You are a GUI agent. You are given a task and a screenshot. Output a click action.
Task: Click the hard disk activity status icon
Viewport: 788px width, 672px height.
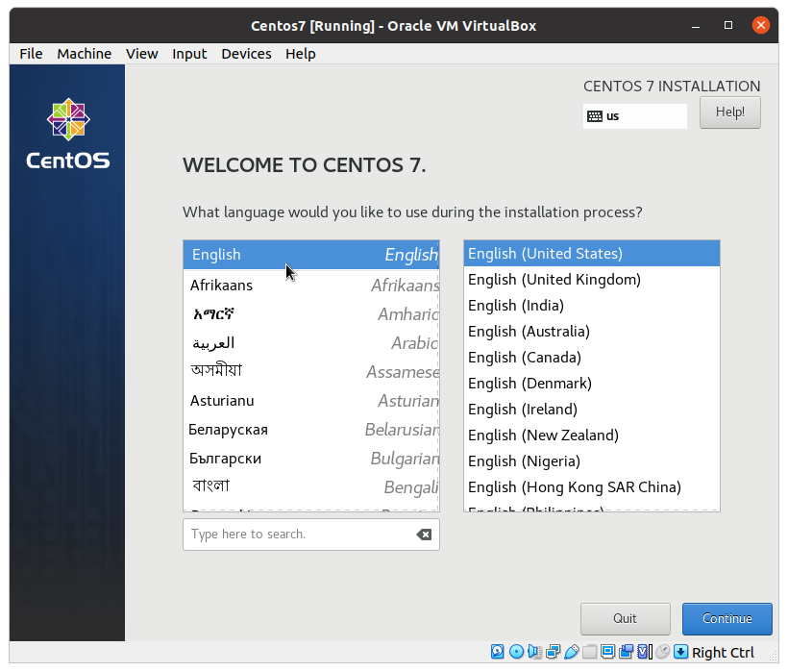point(497,652)
